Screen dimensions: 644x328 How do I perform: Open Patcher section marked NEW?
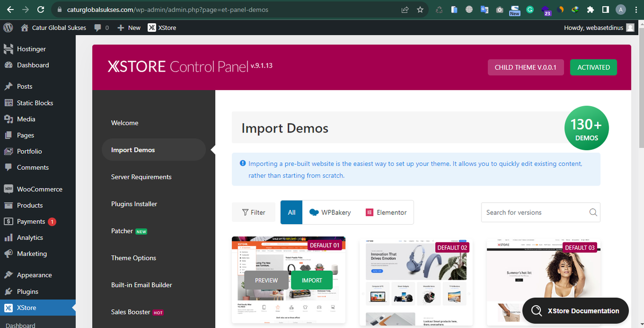pyautogui.click(x=129, y=231)
